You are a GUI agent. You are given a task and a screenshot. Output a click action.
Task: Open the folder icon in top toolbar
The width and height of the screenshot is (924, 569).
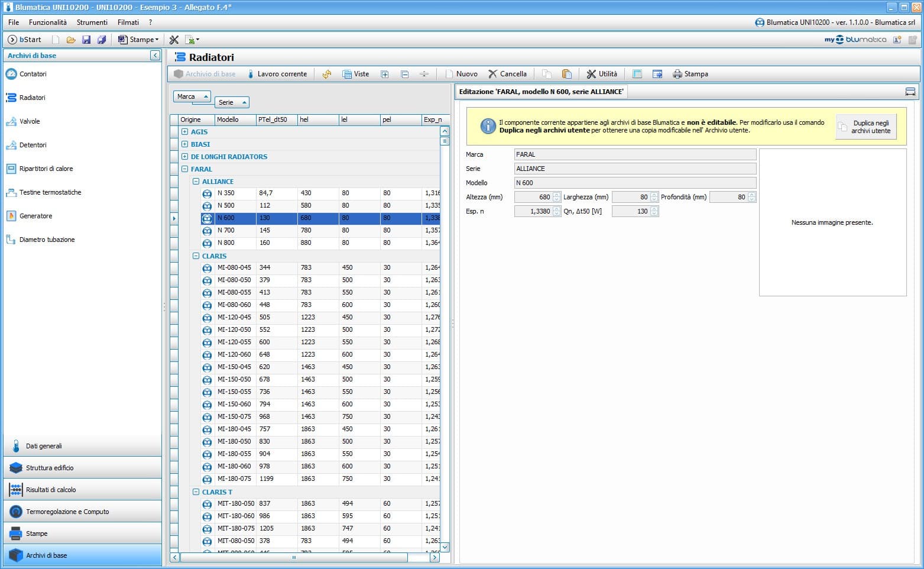coord(71,40)
